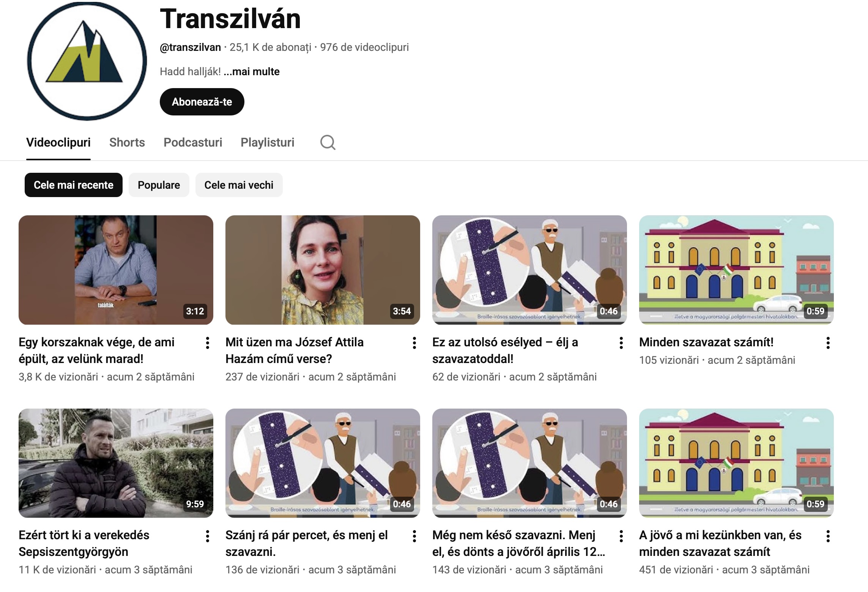The height and width of the screenshot is (592, 868).
Task: Open three-dot menu for 'Ez az utolsó esélyed'
Action: [x=621, y=343]
